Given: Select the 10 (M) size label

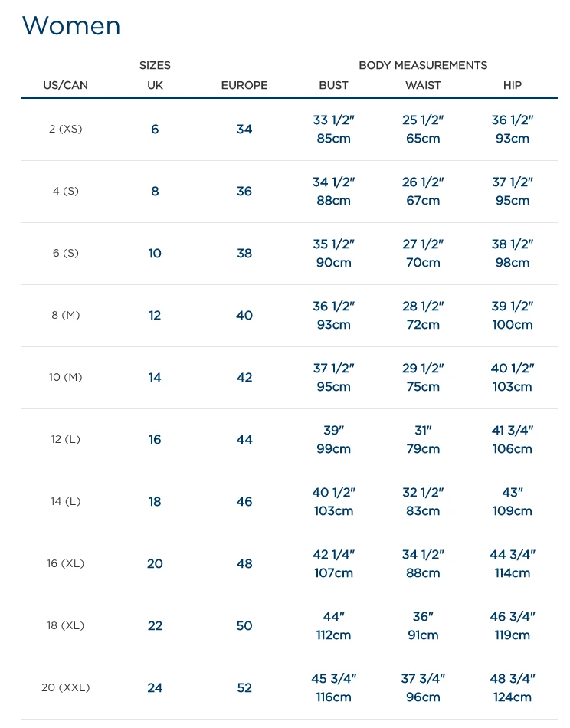Looking at the screenshot, I should [65, 377].
